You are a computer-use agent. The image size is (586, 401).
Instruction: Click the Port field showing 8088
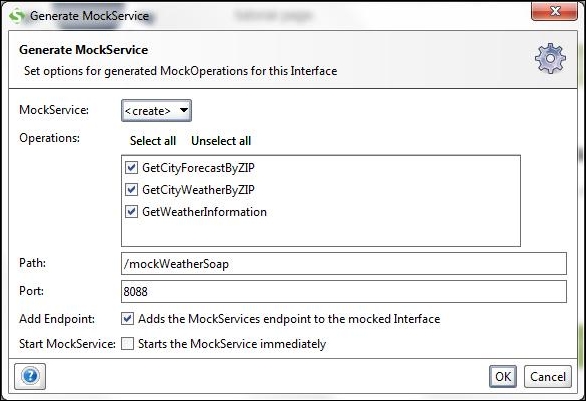344,292
